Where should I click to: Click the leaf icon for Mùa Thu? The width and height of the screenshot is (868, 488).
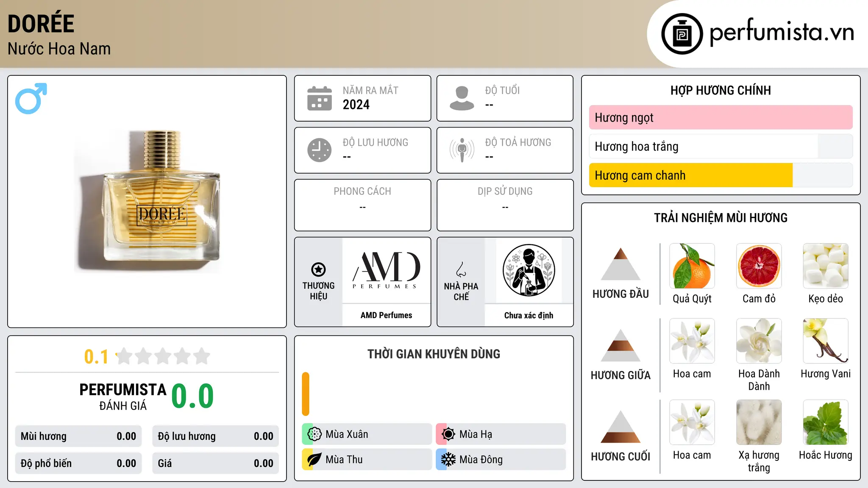coord(314,460)
